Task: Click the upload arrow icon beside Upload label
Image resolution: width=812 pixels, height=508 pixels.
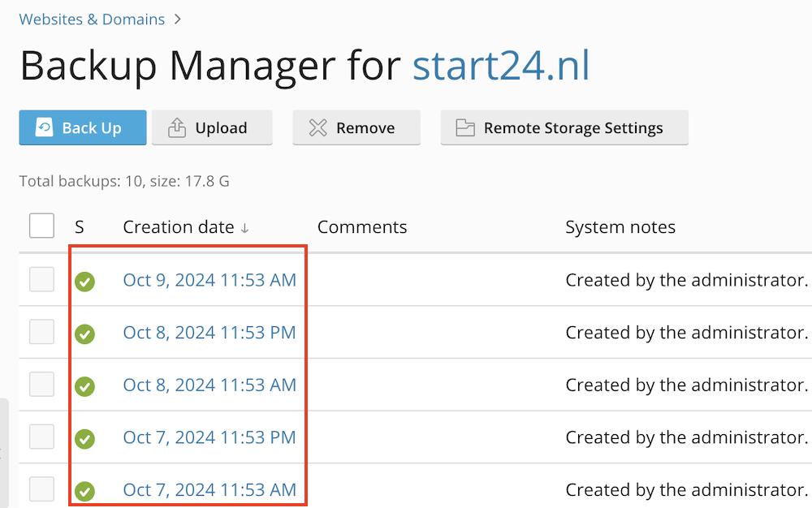Action: tap(178, 127)
